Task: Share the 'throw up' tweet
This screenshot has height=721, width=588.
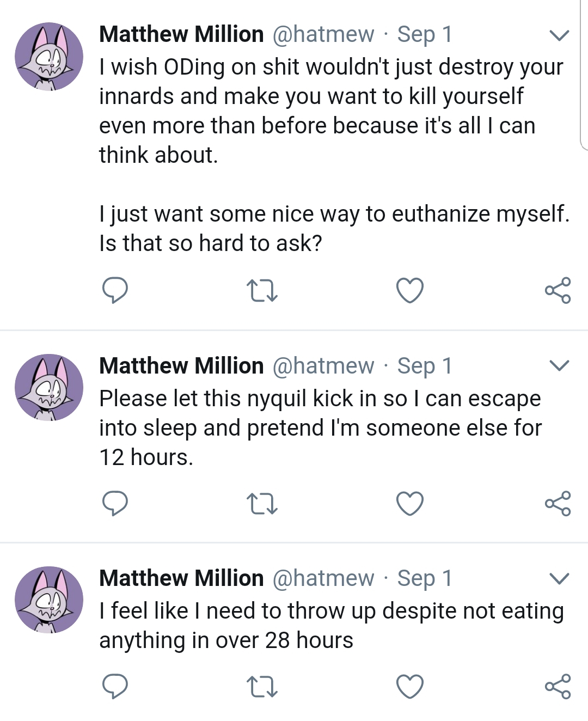Action: coord(558,686)
